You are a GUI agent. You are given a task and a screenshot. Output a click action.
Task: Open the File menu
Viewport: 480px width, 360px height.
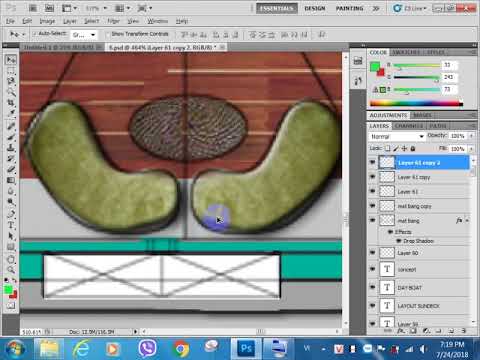click(x=10, y=21)
